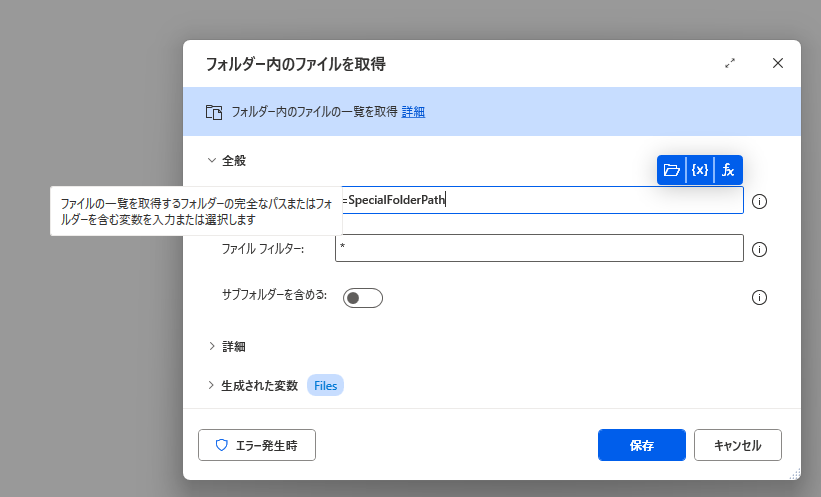The width and height of the screenshot is (821, 497).
Task: Show info for サブフォルダーを含める option
Action: [759, 297]
